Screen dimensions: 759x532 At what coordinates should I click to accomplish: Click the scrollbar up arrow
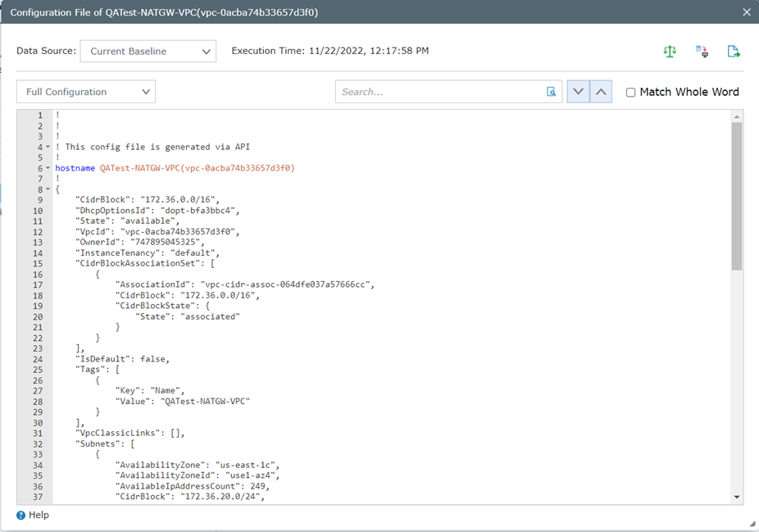click(x=736, y=117)
